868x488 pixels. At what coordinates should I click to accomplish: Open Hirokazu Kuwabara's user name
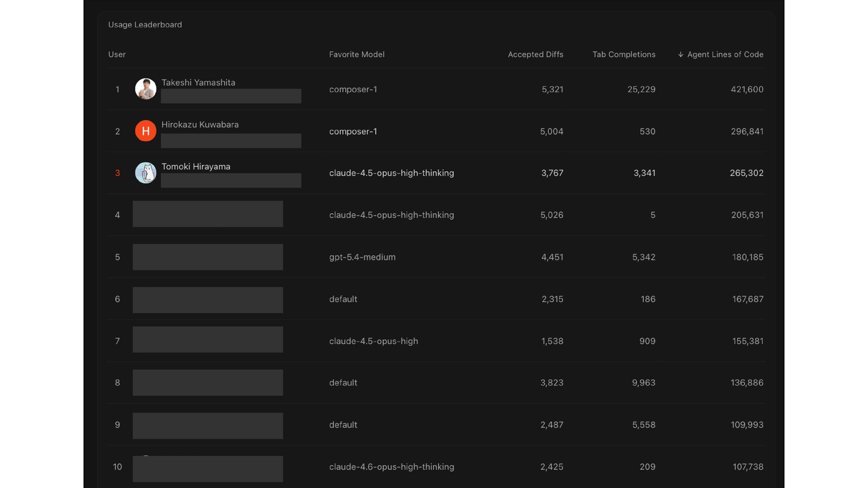coord(200,125)
